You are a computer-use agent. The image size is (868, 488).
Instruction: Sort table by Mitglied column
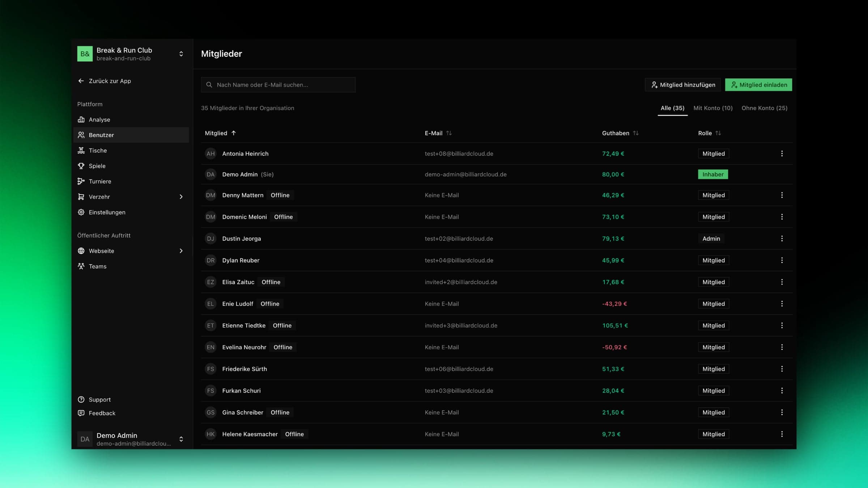coord(220,133)
